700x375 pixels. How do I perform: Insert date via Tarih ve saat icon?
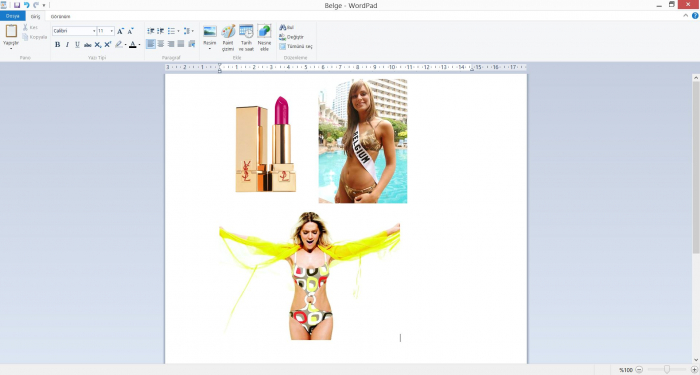pos(246,31)
